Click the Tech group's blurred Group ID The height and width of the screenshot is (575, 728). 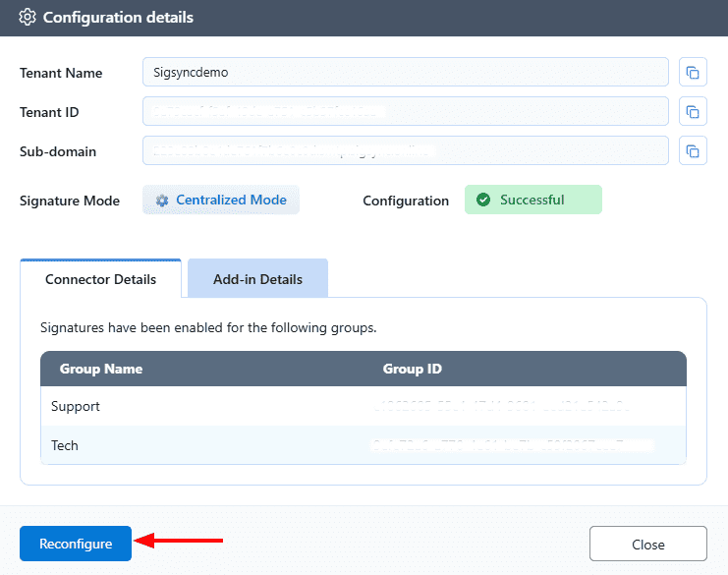511,445
